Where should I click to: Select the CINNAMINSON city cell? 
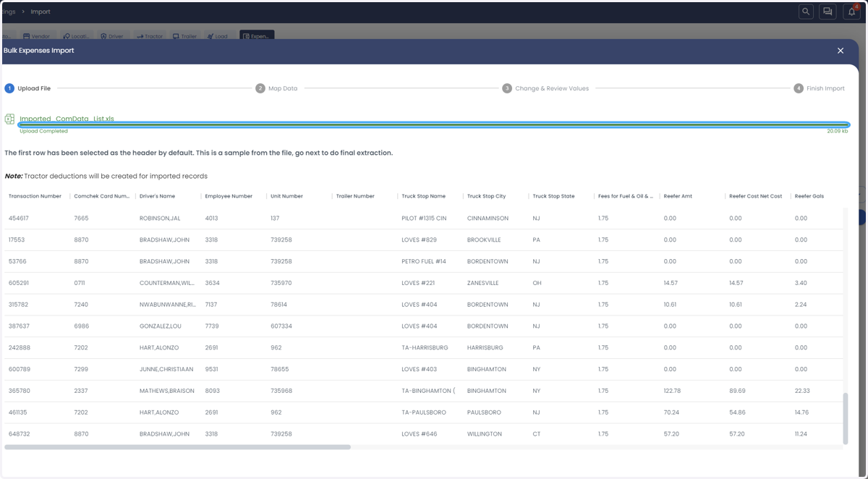488,218
